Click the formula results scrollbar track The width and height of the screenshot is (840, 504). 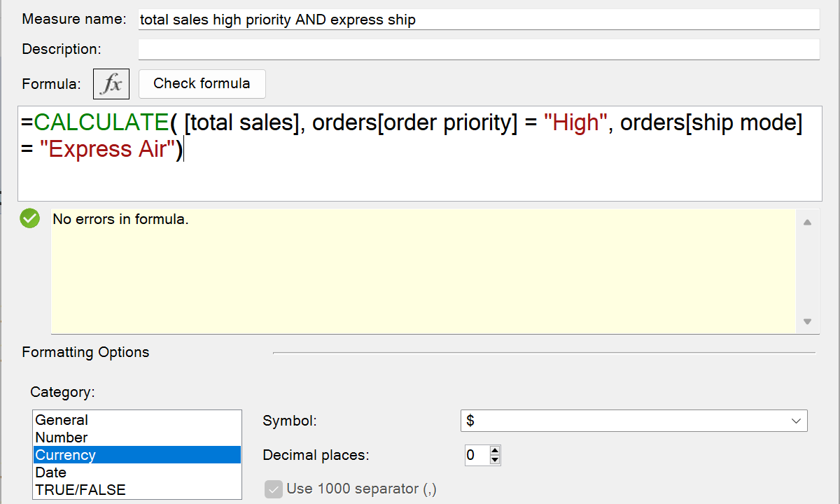click(807, 273)
